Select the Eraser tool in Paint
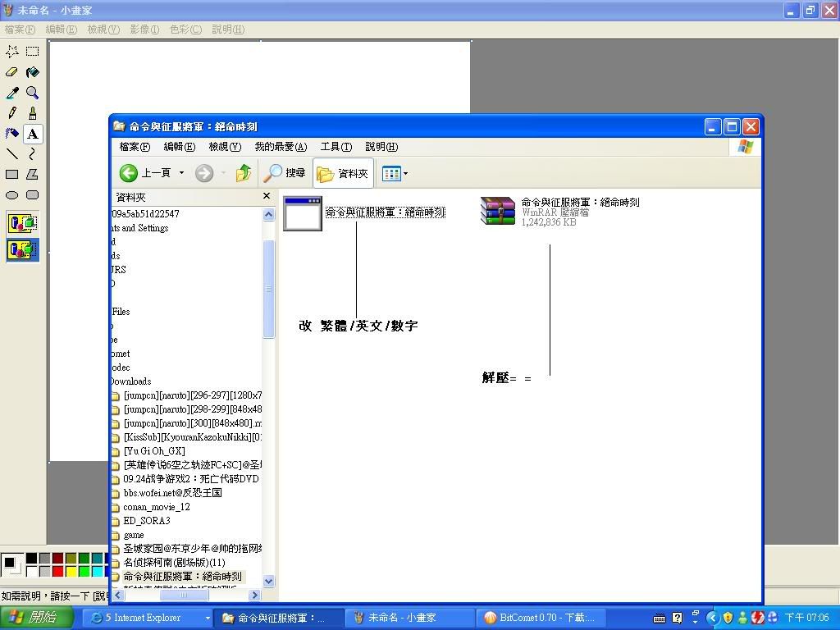Image resolution: width=840 pixels, height=630 pixels. click(12, 72)
